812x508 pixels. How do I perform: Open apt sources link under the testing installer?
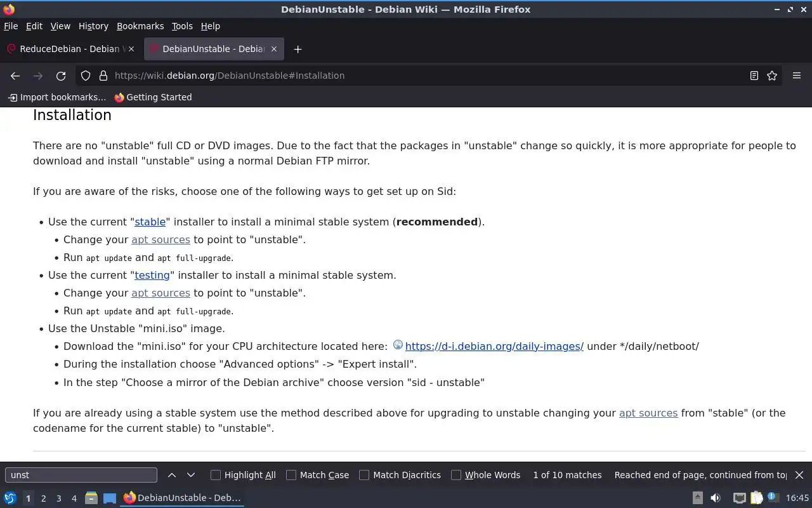tap(160, 293)
